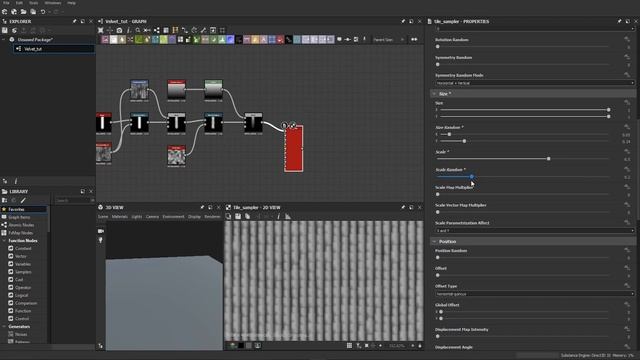Add a Blend node from the white square icon
The image size is (640, 360).
click(x=113, y=40)
